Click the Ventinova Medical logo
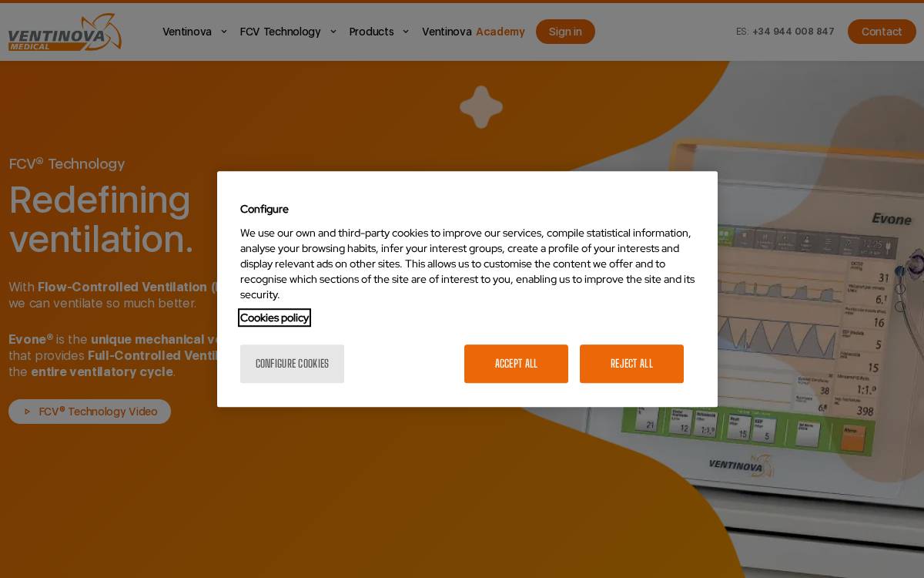This screenshot has height=578, width=924. click(65, 32)
